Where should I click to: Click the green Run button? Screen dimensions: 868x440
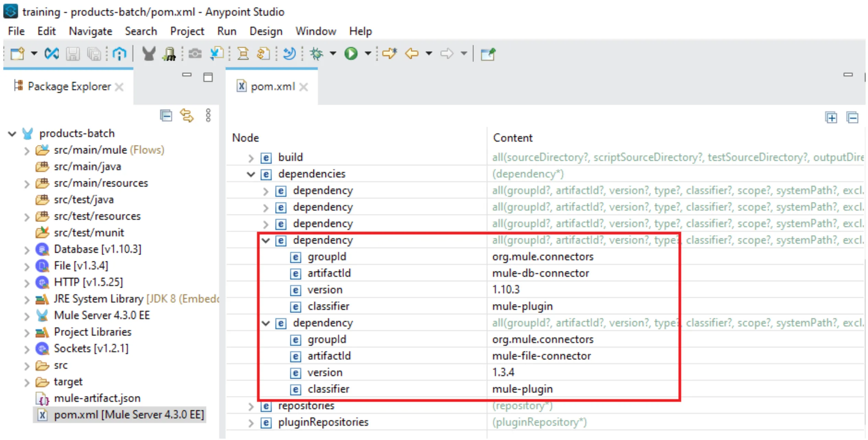[x=351, y=54]
